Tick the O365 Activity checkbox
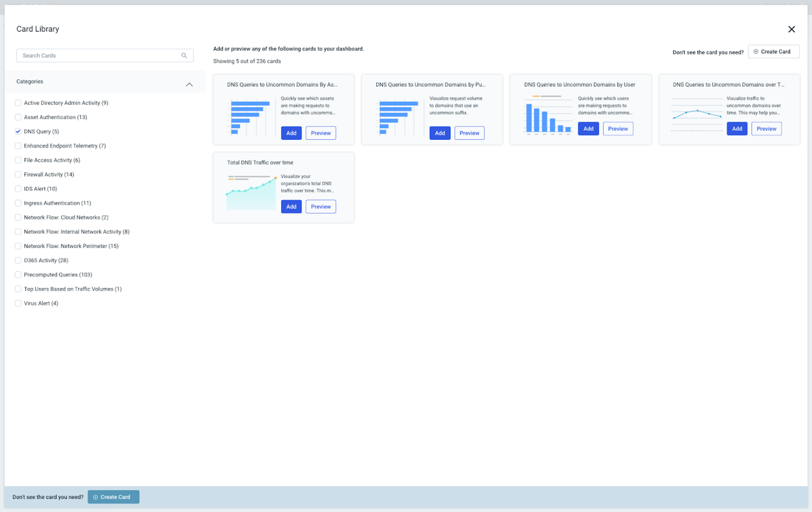This screenshot has height=512, width=812. tap(18, 260)
